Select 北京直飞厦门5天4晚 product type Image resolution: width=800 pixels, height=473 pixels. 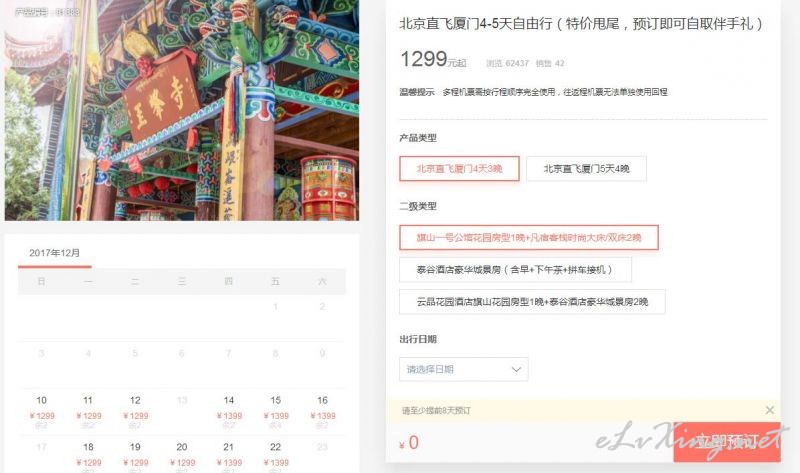click(x=586, y=169)
